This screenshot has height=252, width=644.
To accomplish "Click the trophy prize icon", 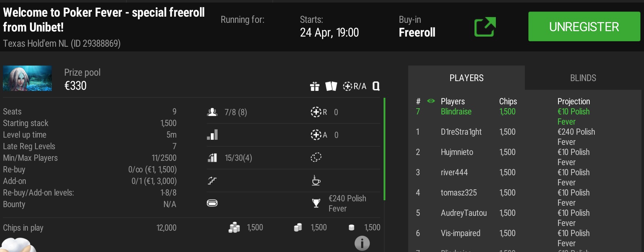I will click(x=316, y=203).
